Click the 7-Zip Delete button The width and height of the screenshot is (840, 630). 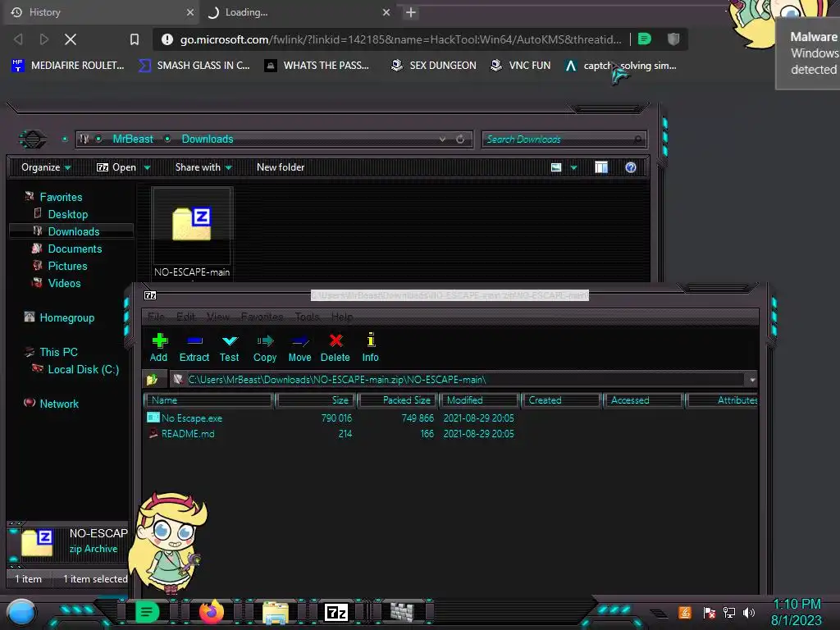coord(336,348)
